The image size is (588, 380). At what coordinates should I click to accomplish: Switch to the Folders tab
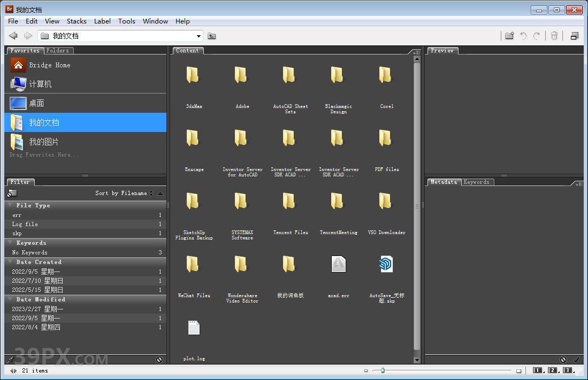tap(58, 50)
